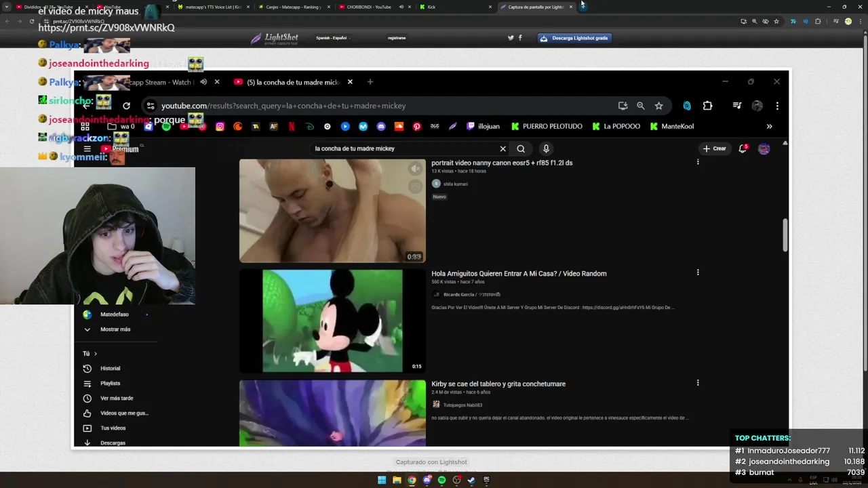Screen dimensions: 868x488
Task: Select the Captura de pantalla por Lightshot tab
Action: 536,7
